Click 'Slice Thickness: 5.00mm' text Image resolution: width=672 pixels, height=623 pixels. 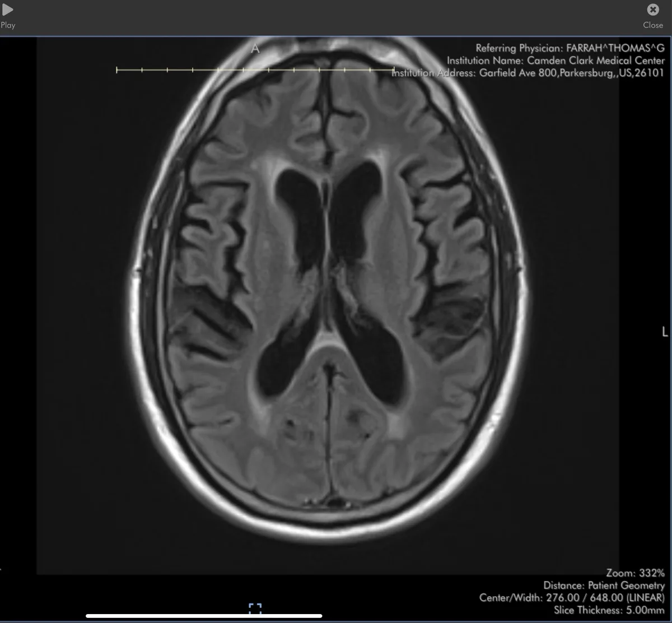pyautogui.click(x=609, y=610)
